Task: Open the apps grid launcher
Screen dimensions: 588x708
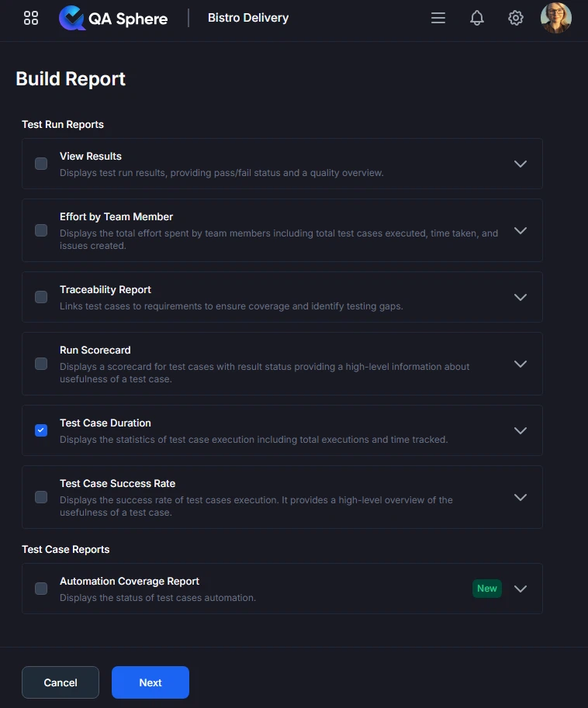Action: [30, 17]
